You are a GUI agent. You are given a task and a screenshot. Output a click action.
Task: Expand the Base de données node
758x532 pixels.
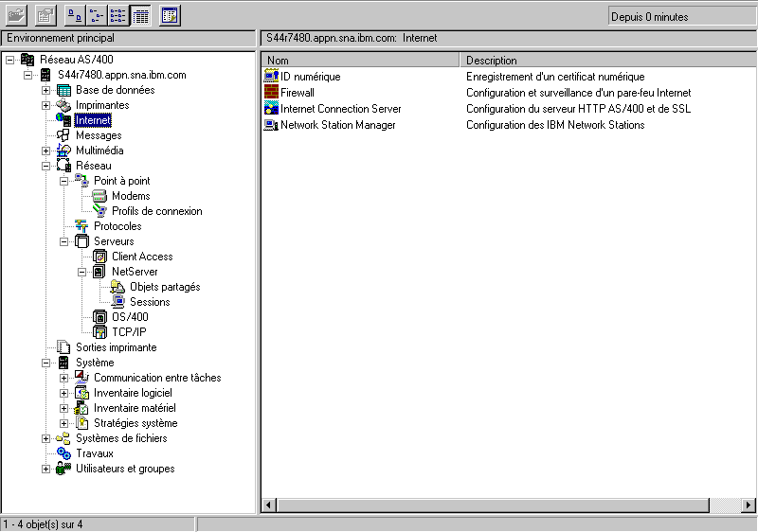46,90
